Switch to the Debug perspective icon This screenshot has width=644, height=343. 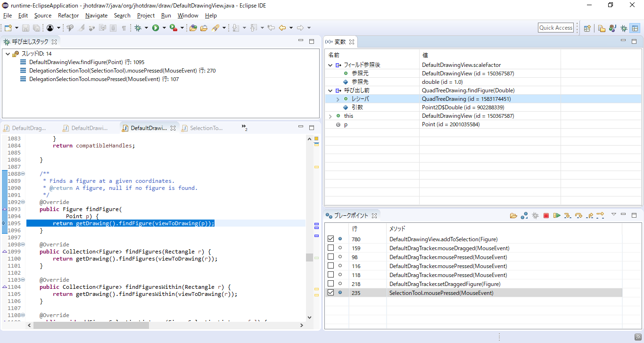coord(624,28)
